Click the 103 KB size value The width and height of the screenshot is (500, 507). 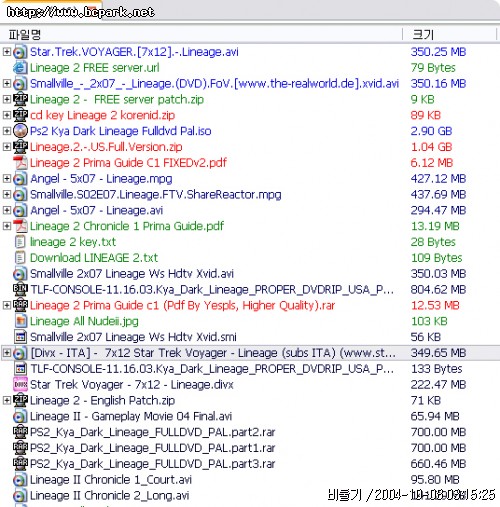pyautogui.click(x=429, y=321)
